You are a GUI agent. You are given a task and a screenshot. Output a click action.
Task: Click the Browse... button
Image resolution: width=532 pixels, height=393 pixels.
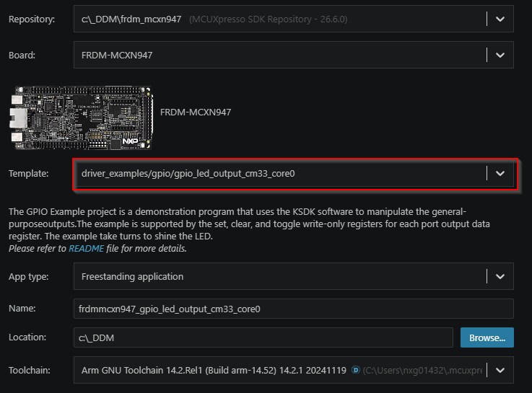[x=487, y=337]
